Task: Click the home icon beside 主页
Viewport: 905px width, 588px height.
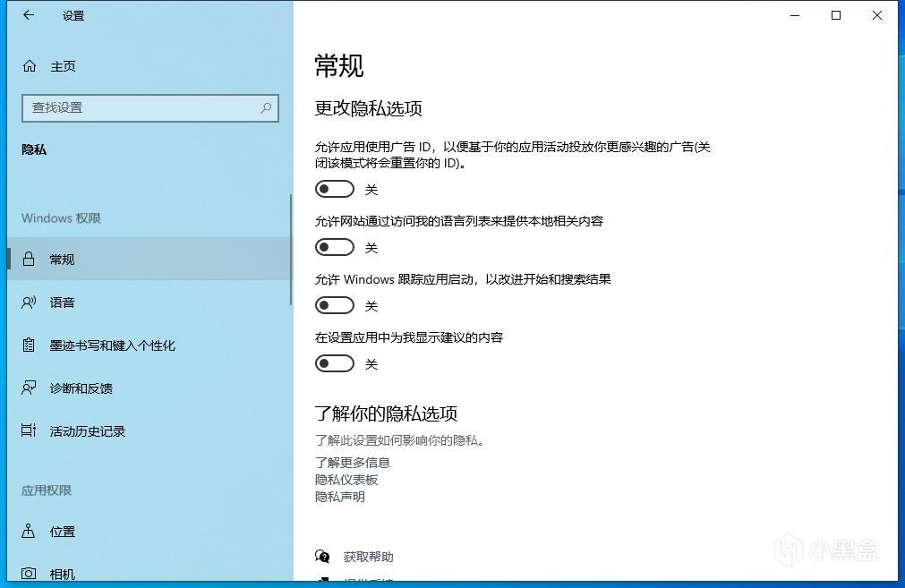Action: point(30,66)
